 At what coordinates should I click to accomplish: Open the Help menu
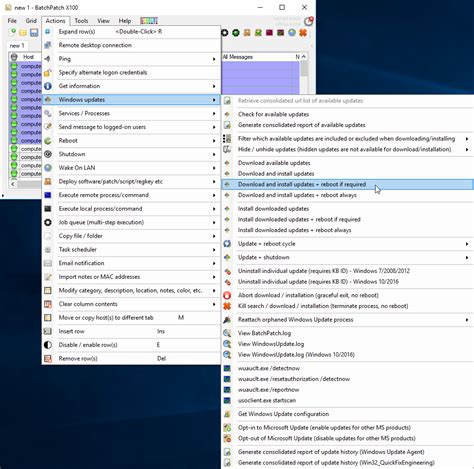point(125,21)
